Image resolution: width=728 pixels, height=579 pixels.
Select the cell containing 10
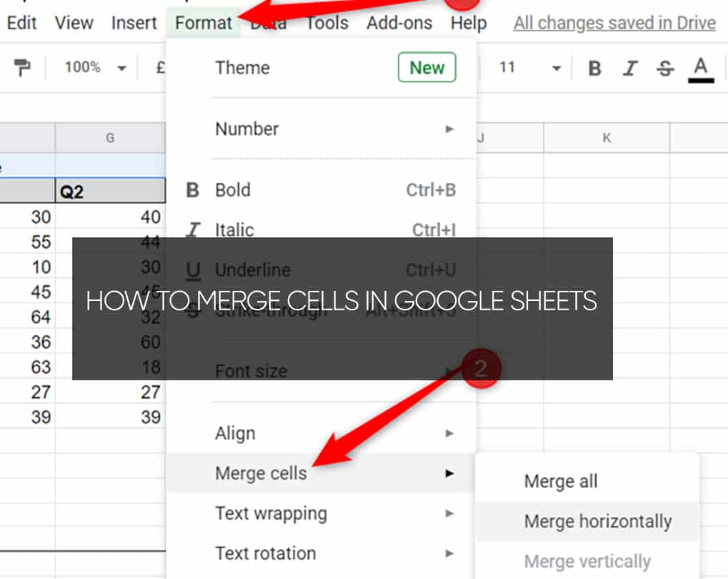[27, 267]
